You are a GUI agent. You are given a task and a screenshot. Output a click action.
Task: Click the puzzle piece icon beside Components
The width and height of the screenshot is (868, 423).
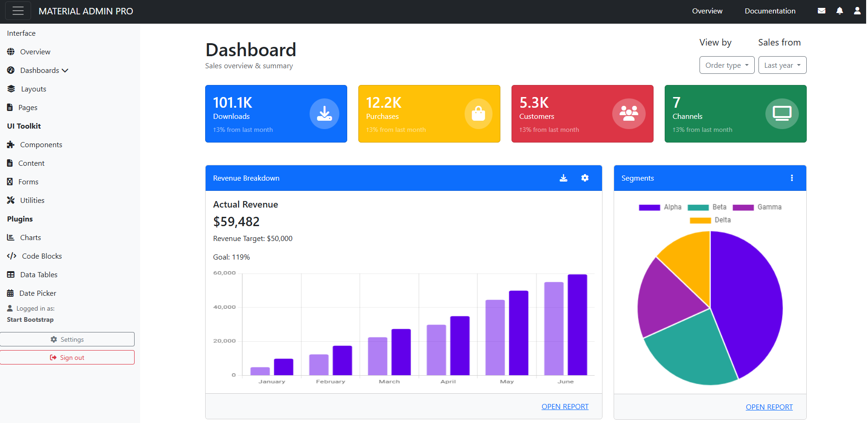[x=11, y=144]
